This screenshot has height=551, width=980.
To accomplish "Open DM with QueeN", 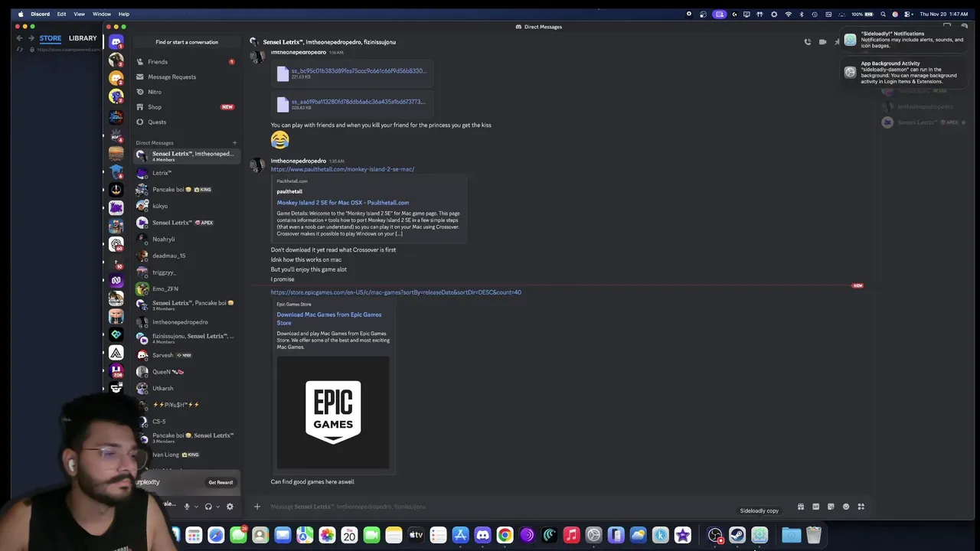I will pos(186,372).
